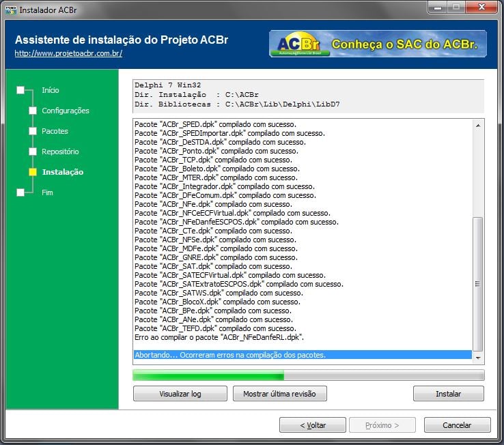The height and width of the screenshot is (445, 504).
Task: Select the ACBr_SATECFVirtual.dpk log line
Action: 230,275
